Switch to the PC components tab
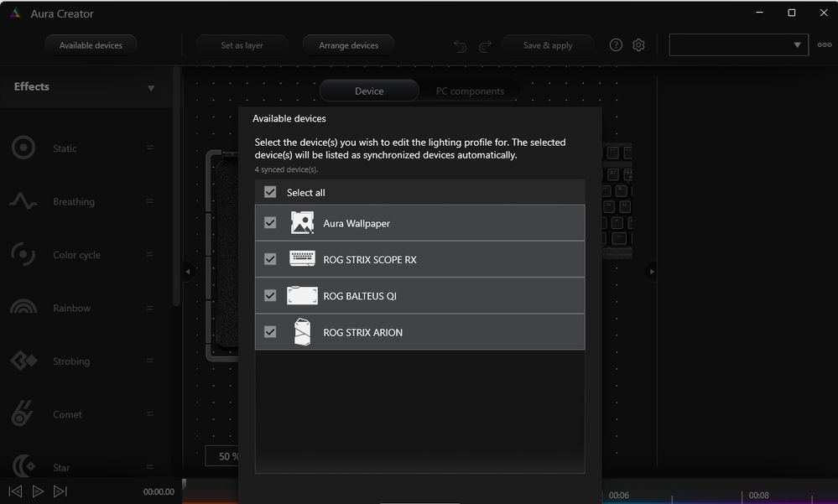 coord(470,91)
